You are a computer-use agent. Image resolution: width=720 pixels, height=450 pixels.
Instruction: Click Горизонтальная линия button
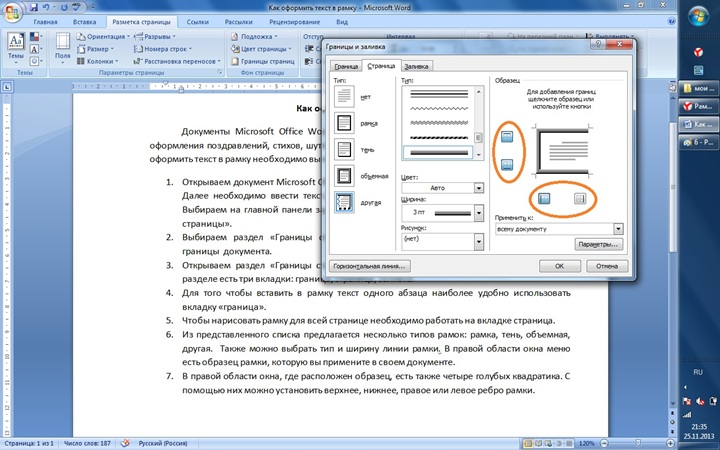coord(370,266)
